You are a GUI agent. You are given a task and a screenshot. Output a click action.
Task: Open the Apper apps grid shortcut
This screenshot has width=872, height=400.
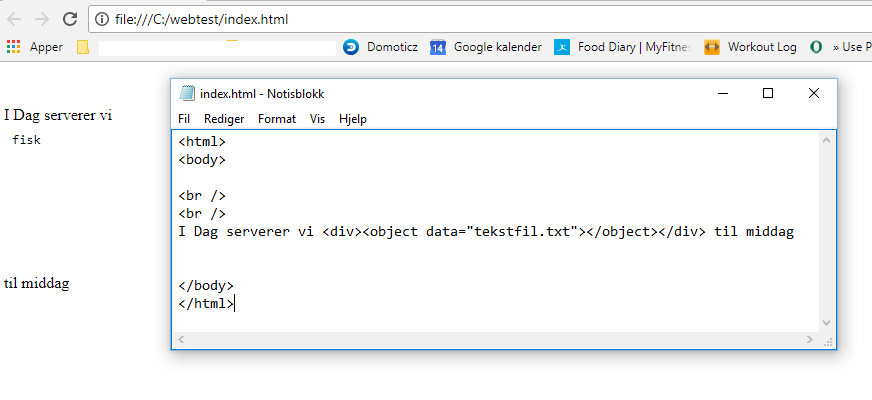[x=34, y=47]
